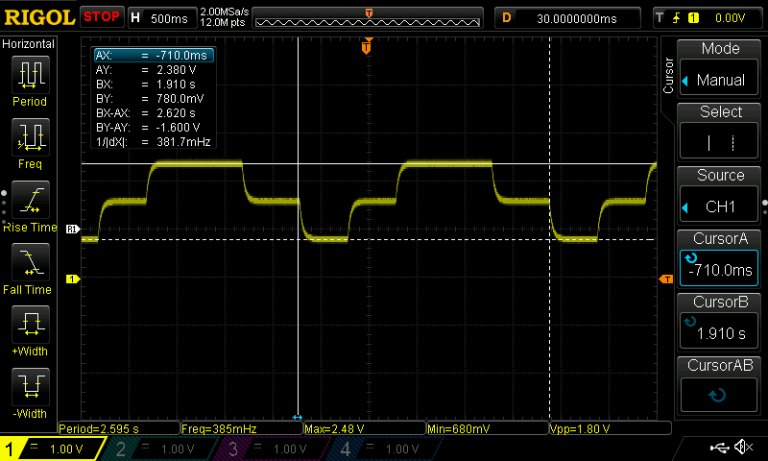Choose the Fall Time measurement icon
The image size is (768, 461).
(x=30, y=260)
